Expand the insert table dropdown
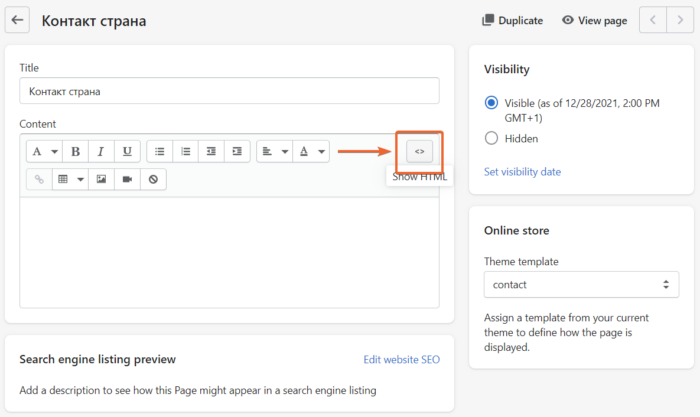This screenshot has height=417, width=700. (x=68, y=179)
